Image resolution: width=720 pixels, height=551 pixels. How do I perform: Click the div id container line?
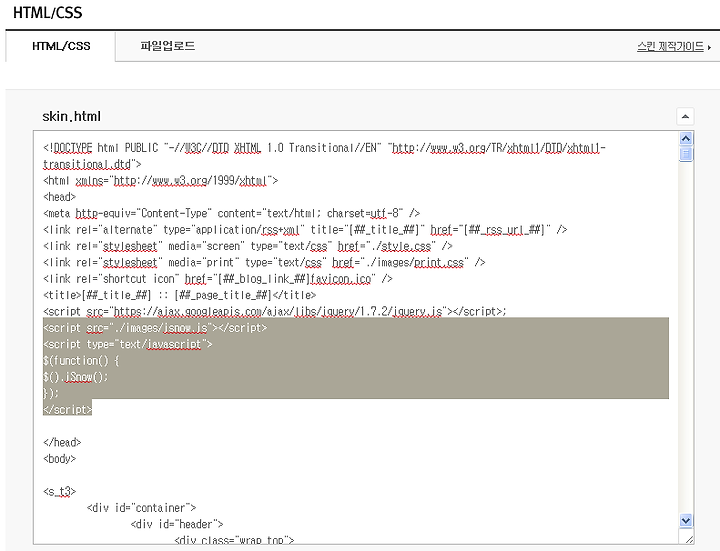pyautogui.click(x=141, y=508)
